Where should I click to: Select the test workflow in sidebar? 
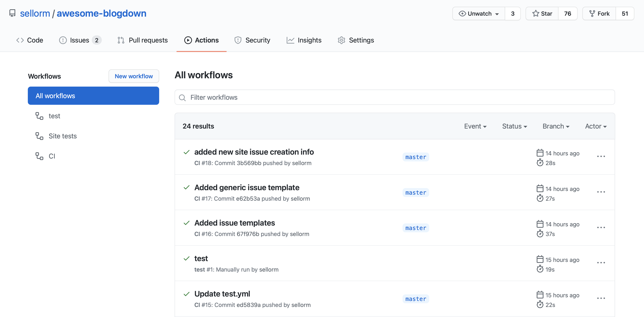[x=93, y=116]
